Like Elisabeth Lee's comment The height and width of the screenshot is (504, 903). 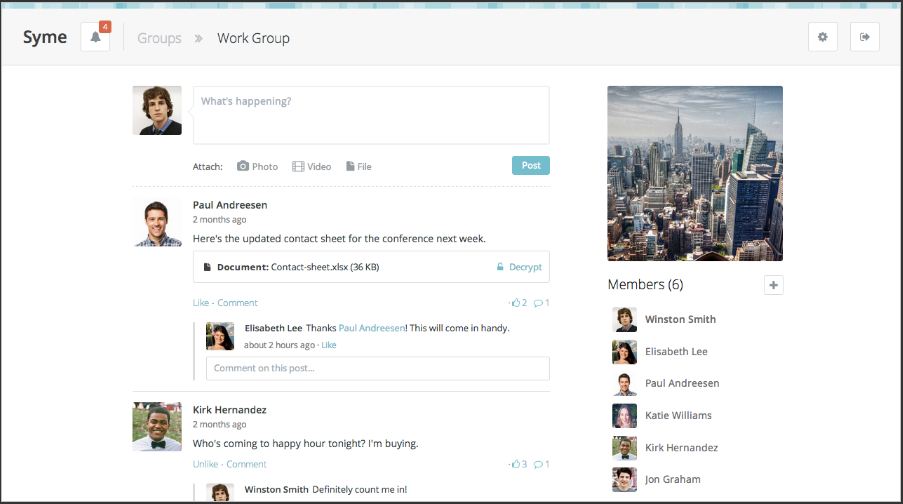coord(328,345)
